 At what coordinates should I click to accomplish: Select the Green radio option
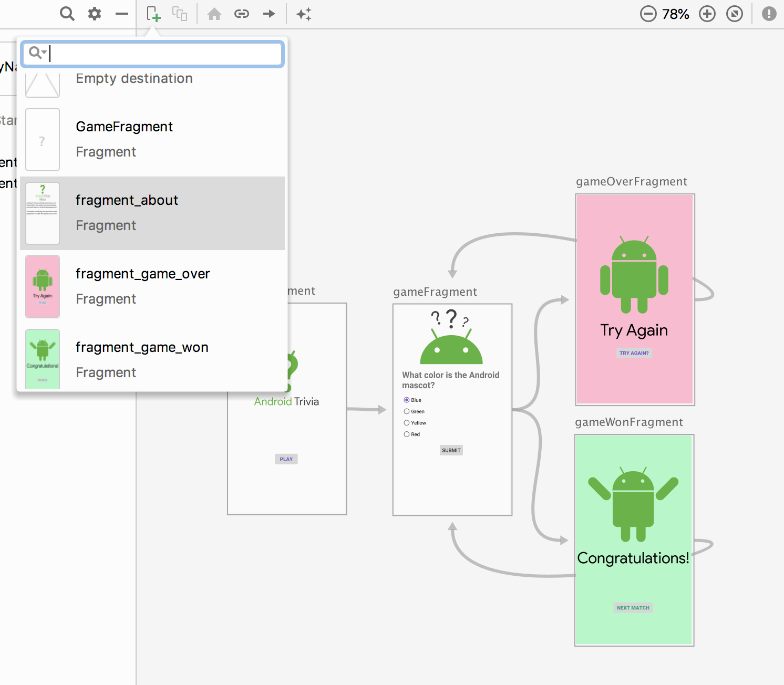click(407, 411)
